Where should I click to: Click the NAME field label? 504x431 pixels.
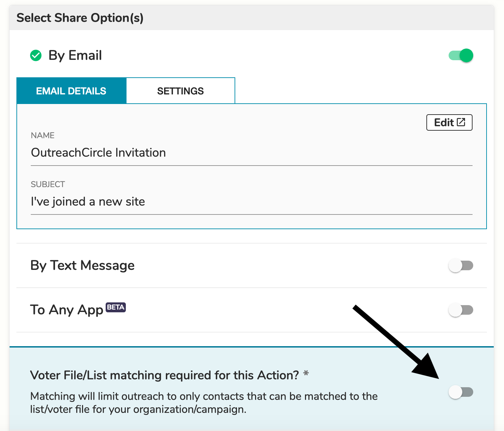tap(43, 135)
